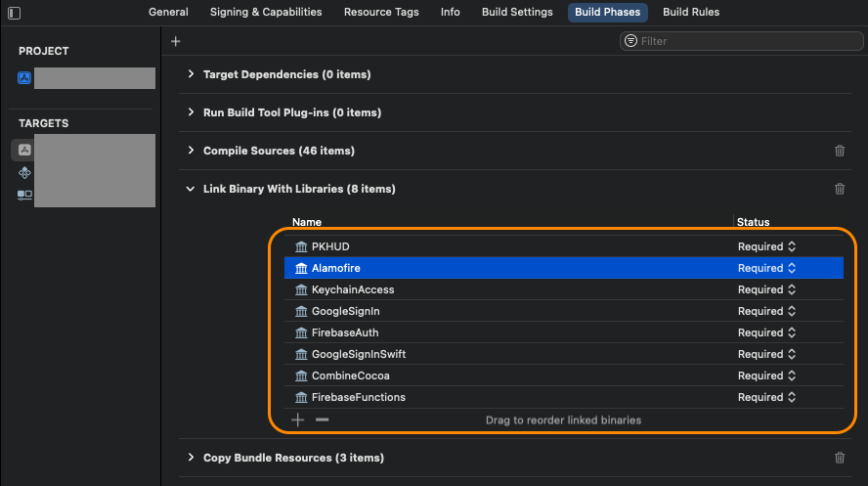Image resolution: width=868 pixels, height=486 pixels.
Task: Select the KeychainAccess row name
Action: point(353,290)
